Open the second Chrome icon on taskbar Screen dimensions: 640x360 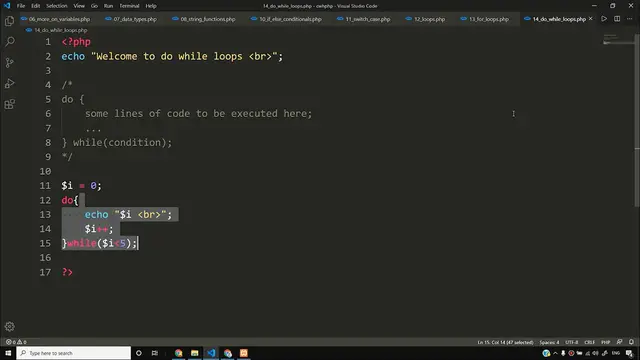[228, 353]
